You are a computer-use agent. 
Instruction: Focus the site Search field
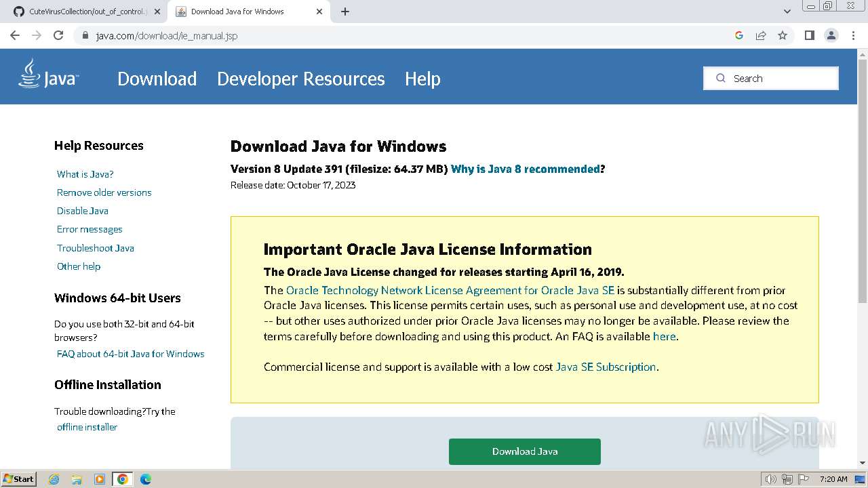771,78
